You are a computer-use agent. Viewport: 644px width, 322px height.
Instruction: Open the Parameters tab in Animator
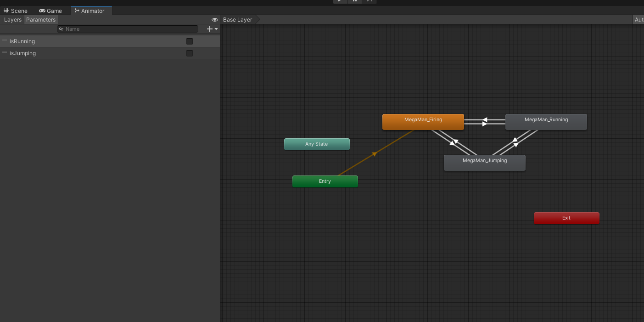41,20
